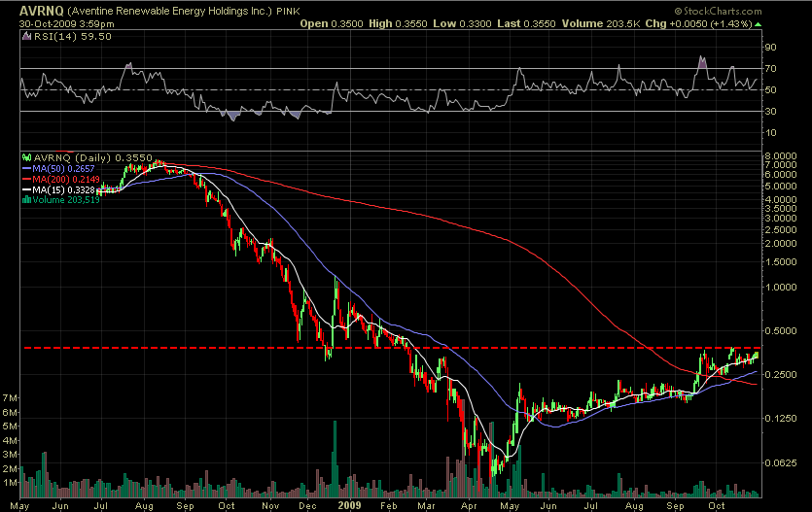812x512 pixels.
Task: Click the price axis label 0.2500
Action: pos(781,374)
